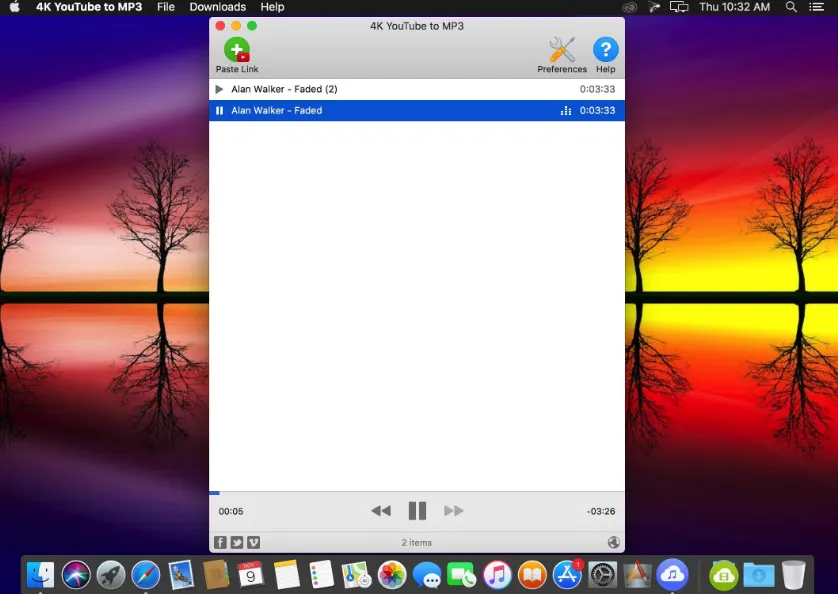Click the Creative Cloud menu bar icon

point(630,7)
